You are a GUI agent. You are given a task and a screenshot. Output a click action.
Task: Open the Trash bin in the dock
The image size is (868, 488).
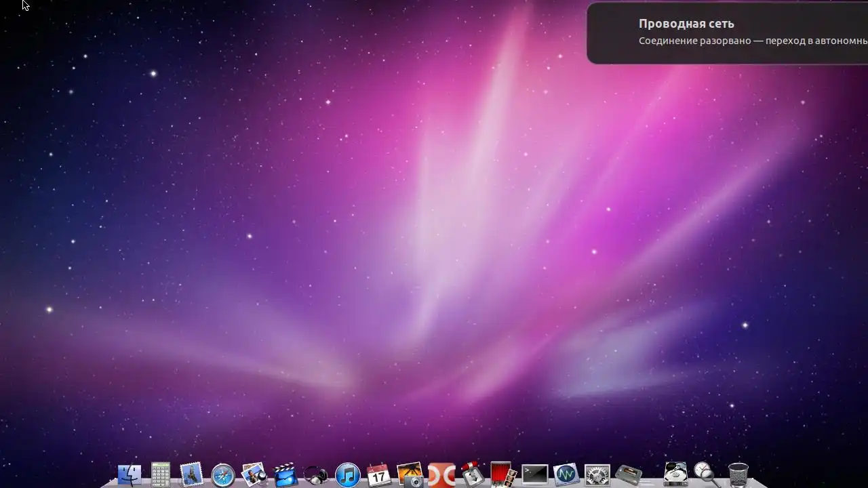click(738, 474)
